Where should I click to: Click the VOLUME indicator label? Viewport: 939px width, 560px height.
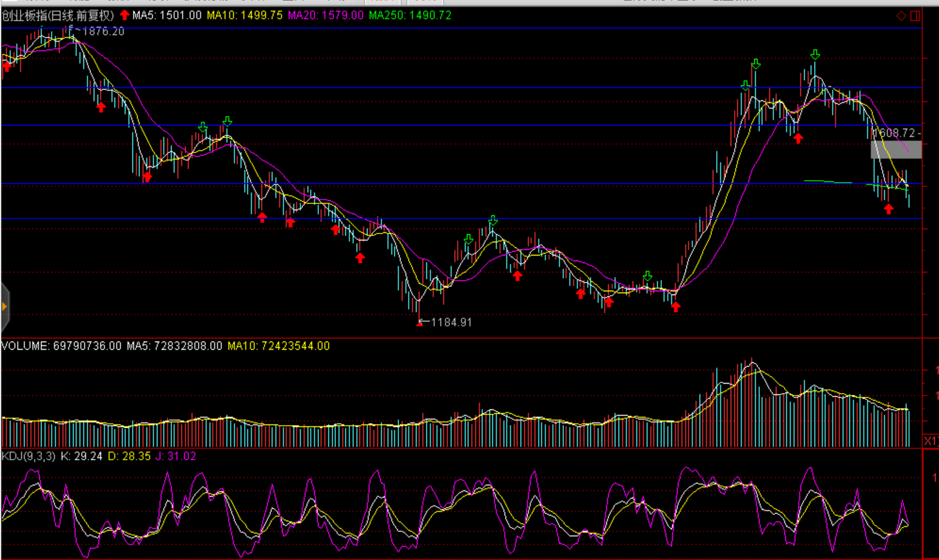tap(61, 346)
